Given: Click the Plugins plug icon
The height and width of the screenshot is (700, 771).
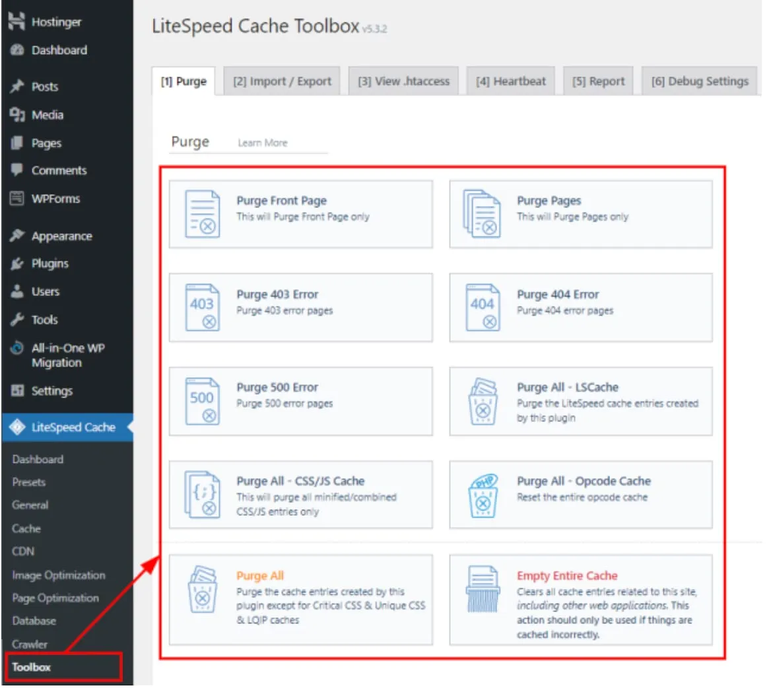Looking at the screenshot, I should (17, 263).
